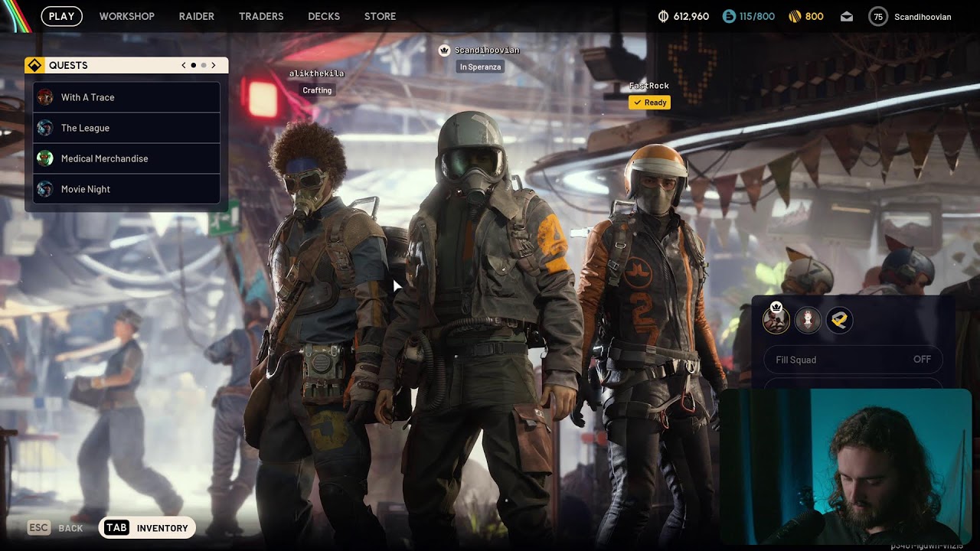Go to the Store tab
The height and width of the screenshot is (551, 980).
coord(381,16)
